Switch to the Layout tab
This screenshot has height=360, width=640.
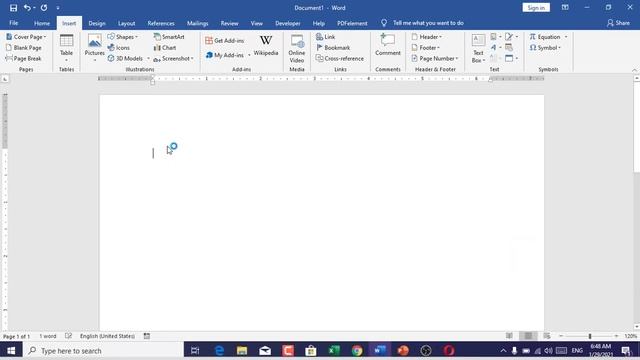point(127,23)
